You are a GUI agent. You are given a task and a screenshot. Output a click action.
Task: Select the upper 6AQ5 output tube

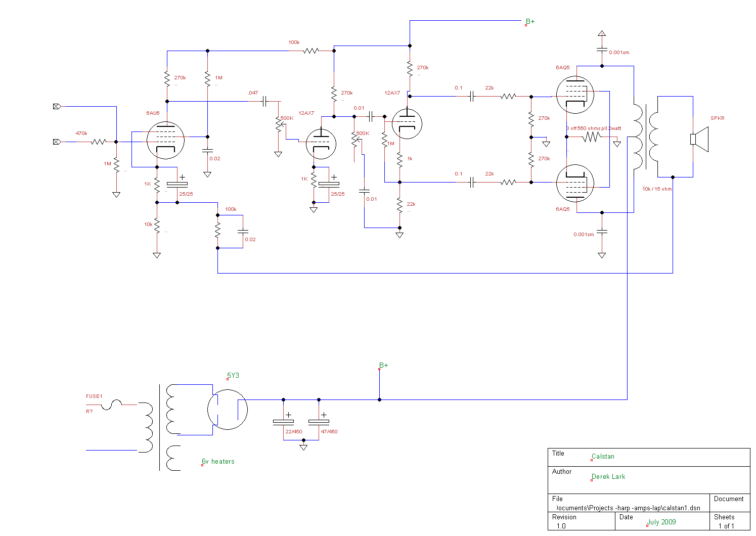pos(574,95)
